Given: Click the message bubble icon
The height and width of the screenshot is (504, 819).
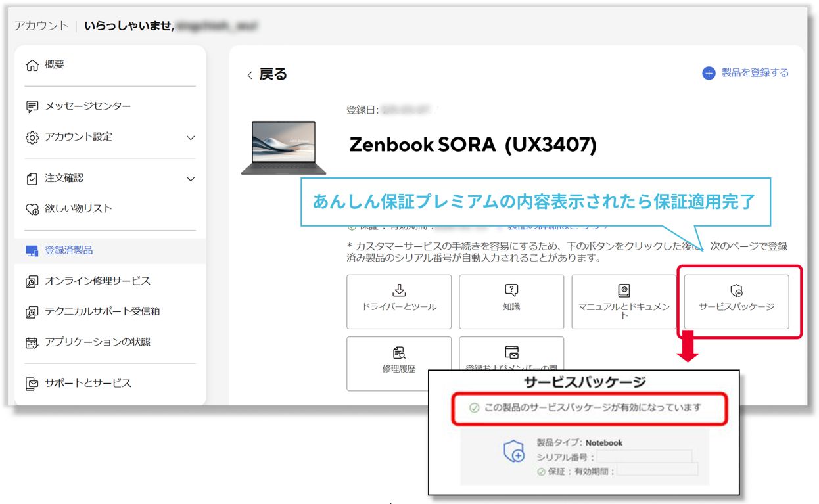Looking at the screenshot, I should coord(32,106).
